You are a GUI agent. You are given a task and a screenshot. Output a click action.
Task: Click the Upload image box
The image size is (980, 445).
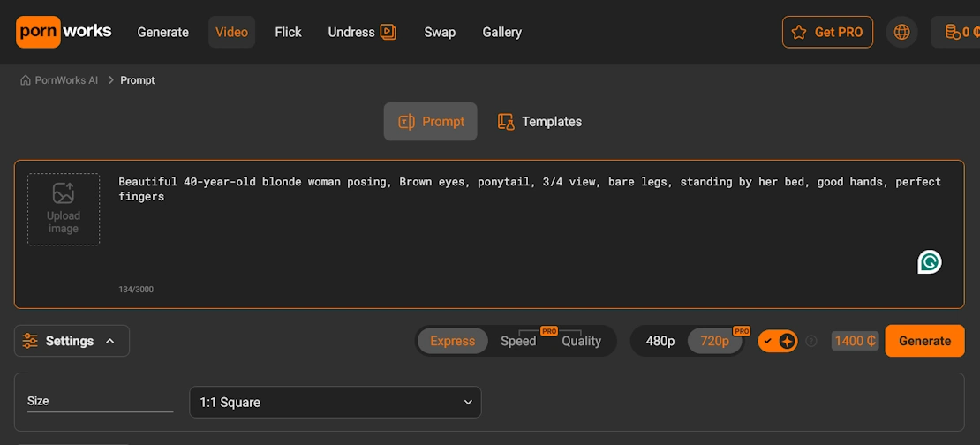point(64,209)
